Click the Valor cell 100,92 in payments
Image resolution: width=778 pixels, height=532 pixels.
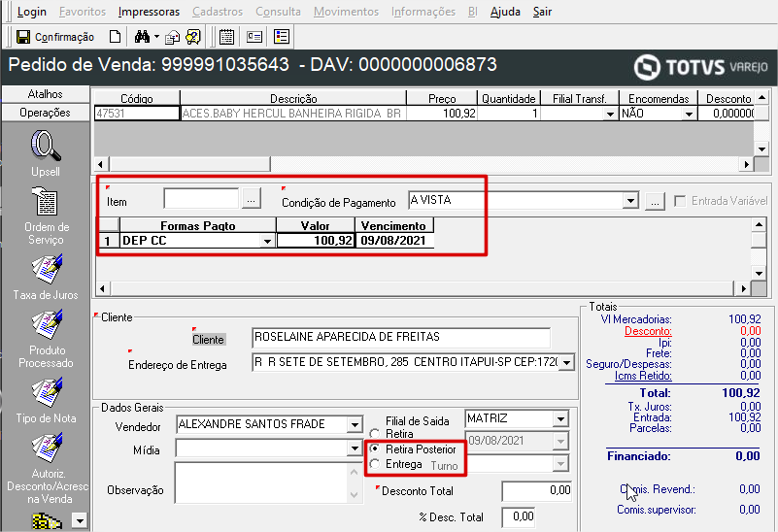[316, 241]
